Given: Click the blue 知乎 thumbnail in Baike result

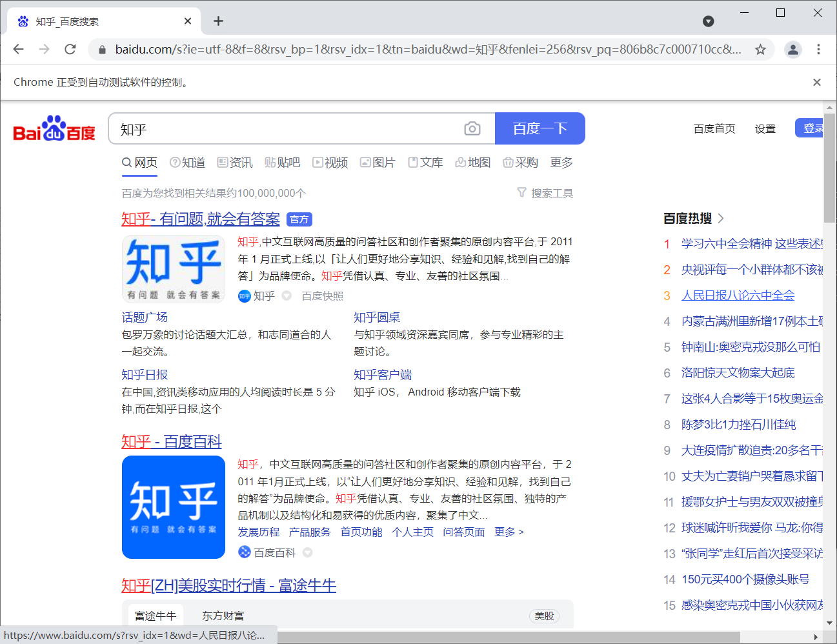Looking at the screenshot, I should coord(174,507).
